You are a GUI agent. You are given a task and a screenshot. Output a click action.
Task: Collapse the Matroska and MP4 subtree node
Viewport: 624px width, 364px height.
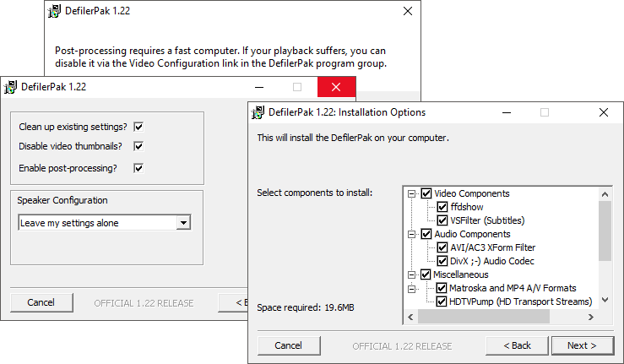(x=411, y=289)
